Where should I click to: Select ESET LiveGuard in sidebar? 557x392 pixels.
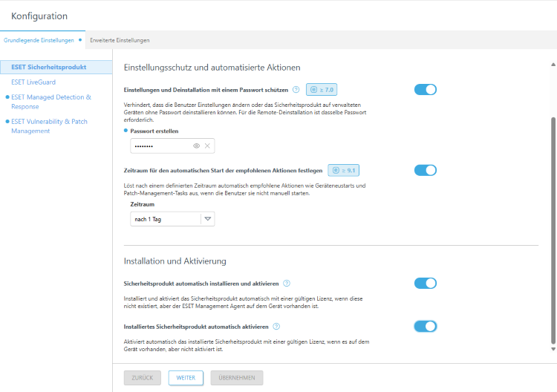[x=33, y=82]
